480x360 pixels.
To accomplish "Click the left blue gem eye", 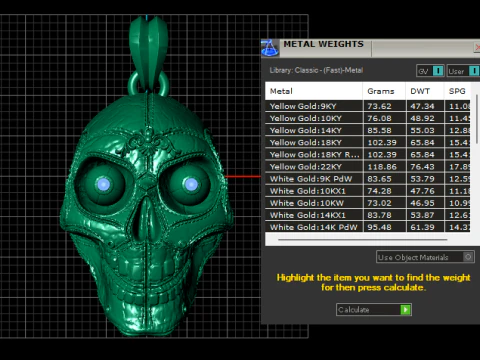I will (103, 184).
